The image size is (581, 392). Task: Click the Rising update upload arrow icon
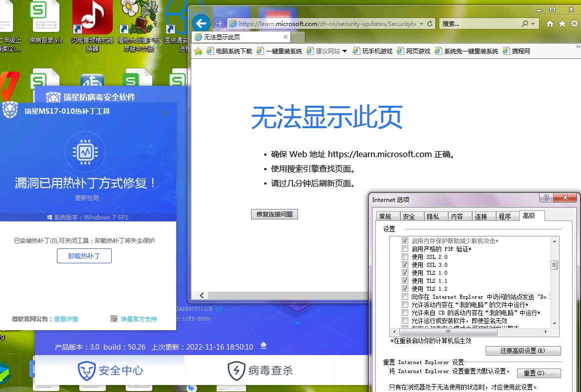[x=264, y=346]
